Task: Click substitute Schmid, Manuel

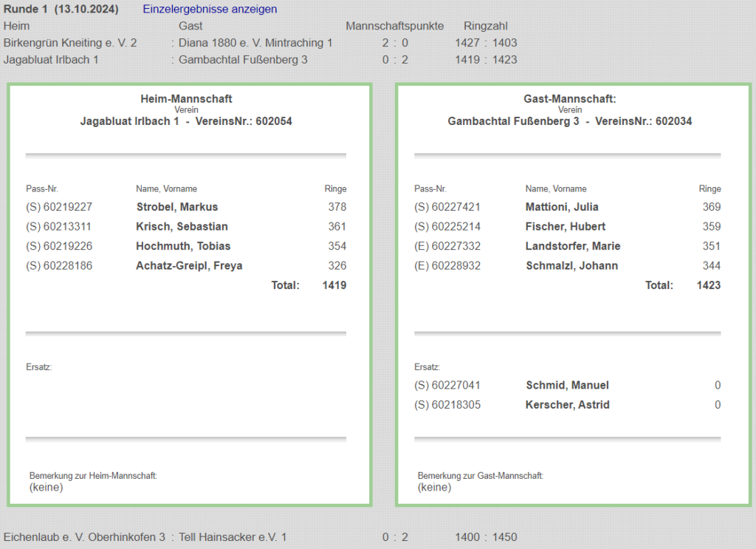Action: click(567, 385)
